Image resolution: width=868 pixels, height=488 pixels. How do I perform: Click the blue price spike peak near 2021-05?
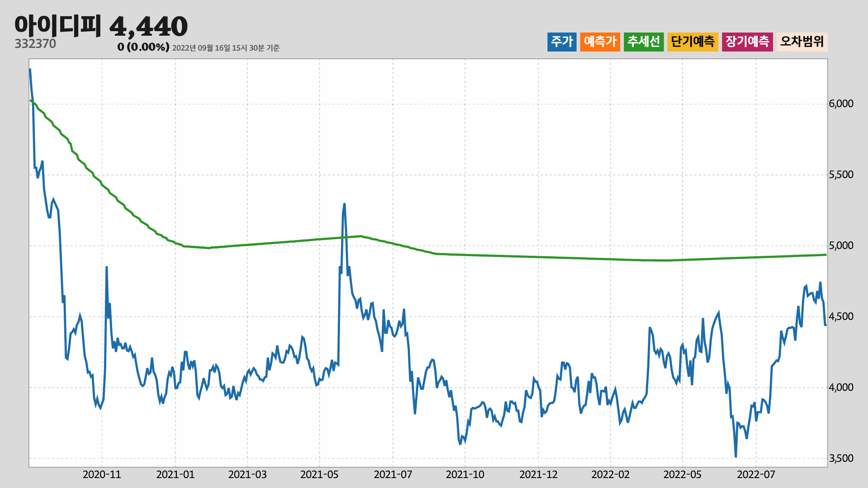pos(344,204)
